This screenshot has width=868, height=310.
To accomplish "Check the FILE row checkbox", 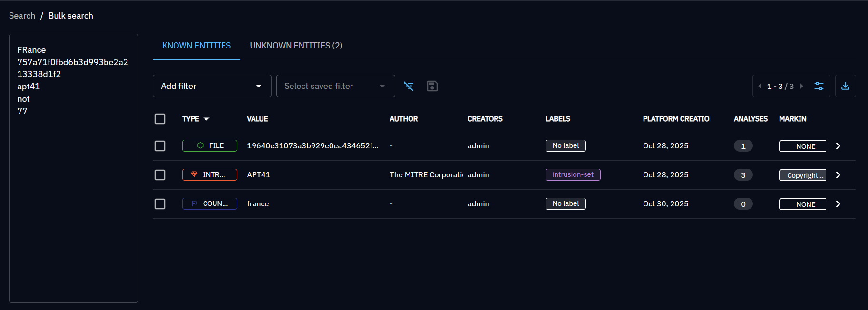I will (160, 146).
